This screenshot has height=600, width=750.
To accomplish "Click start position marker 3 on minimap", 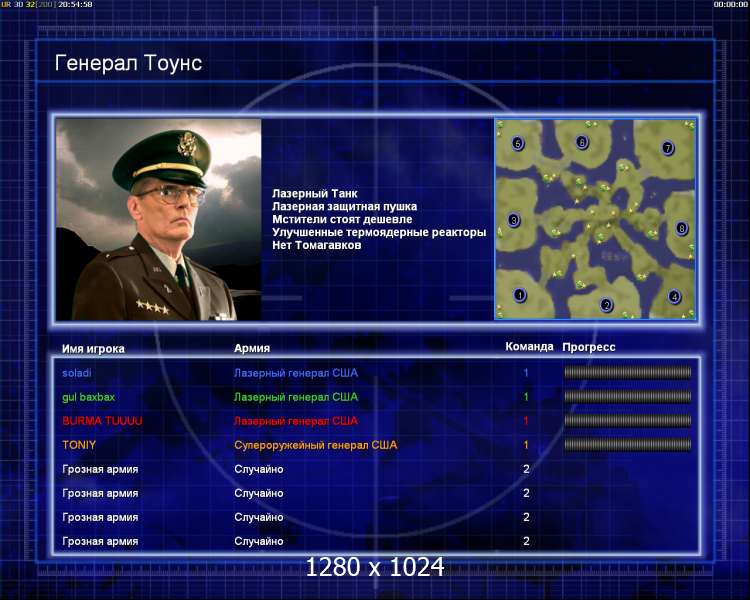I will [514, 221].
